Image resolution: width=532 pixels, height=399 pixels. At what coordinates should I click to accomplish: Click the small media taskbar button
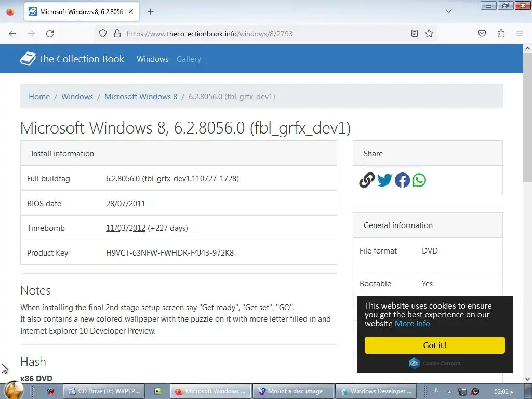[x=157, y=391]
